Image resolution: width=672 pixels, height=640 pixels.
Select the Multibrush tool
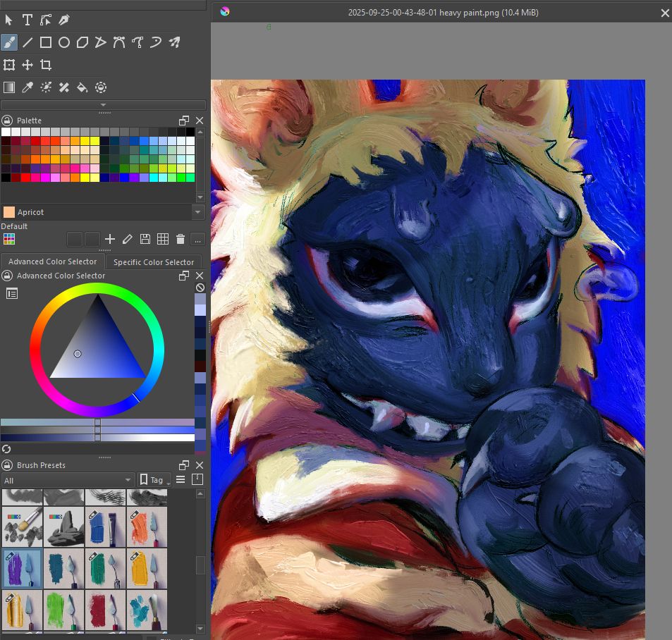pyautogui.click(x=174, y=42)
